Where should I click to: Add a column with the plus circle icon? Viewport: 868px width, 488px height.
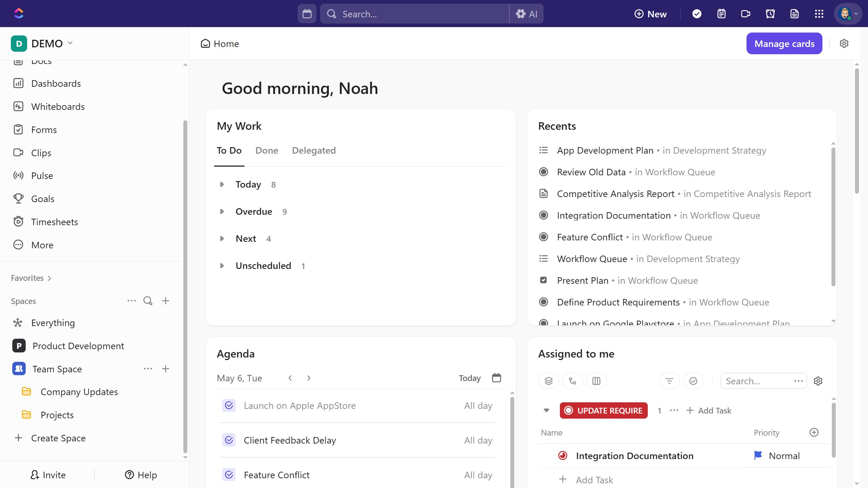pyautogui.click(x=814, y=432)
